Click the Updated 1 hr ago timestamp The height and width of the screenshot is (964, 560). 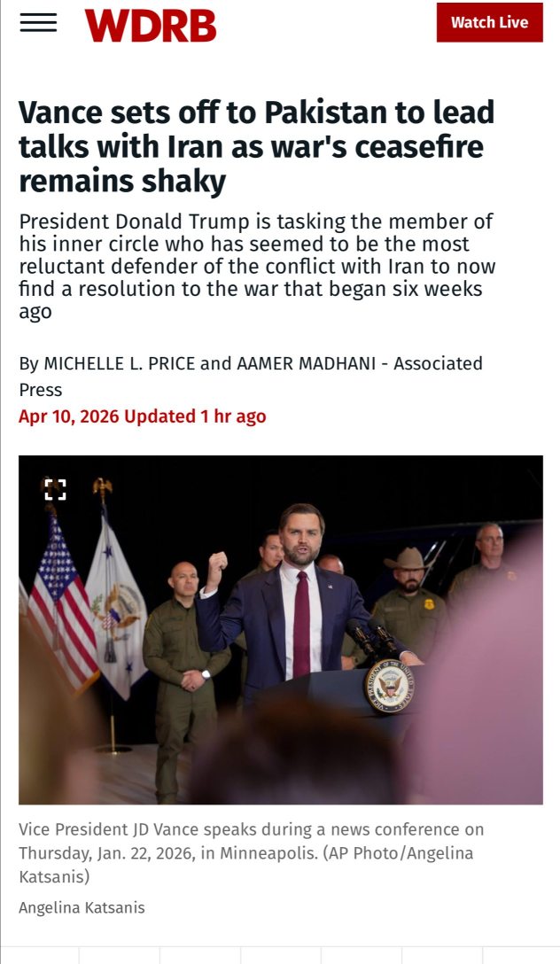coord(195,416)
